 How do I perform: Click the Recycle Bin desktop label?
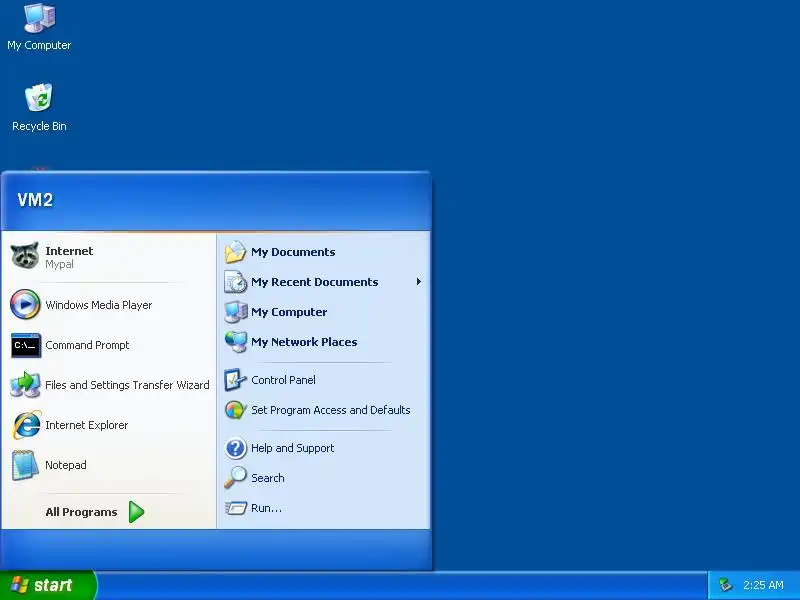[x=39, y=126]
